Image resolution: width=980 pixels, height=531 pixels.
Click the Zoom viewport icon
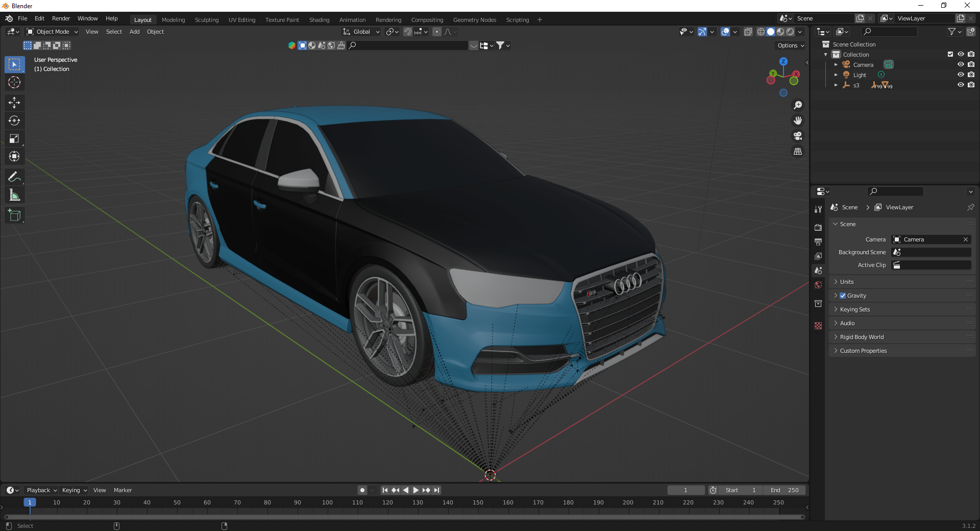[798, 105]
